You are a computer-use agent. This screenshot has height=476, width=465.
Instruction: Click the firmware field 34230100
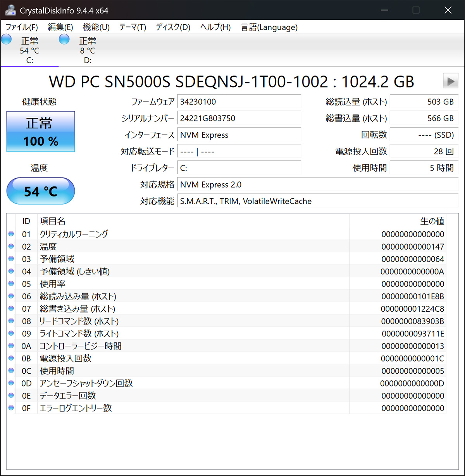click(x=239, y=102)
